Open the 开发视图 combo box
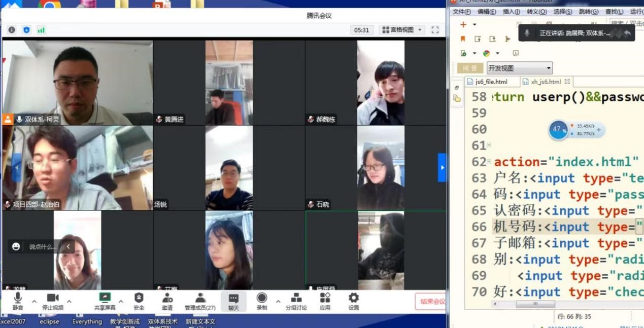 pos(519,68)
